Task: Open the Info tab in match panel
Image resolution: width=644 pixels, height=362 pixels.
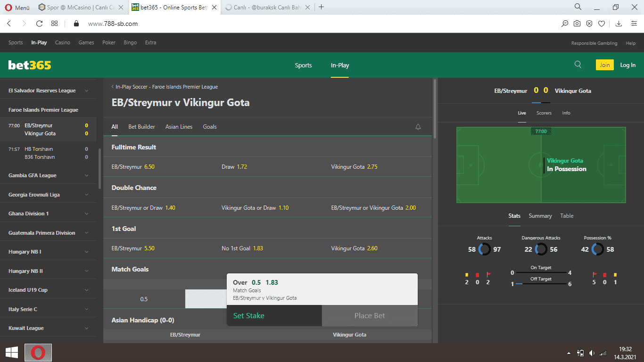Action: point(566,113)
